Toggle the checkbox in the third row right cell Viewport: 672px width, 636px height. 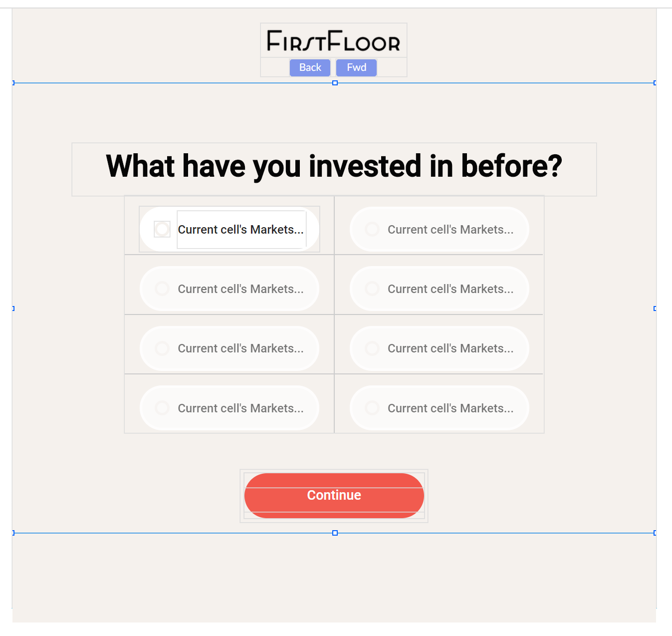pos(372,348)
